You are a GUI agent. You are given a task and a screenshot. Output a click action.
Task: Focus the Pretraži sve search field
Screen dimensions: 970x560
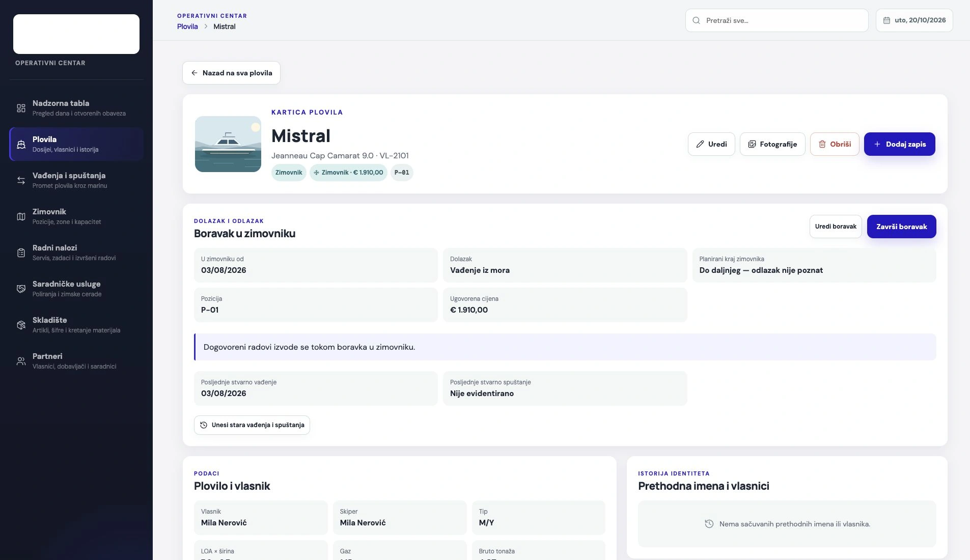point(777,20)
